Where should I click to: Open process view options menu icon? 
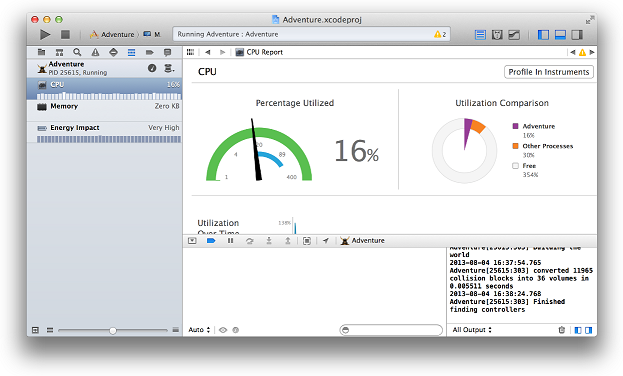pos(169,68)
